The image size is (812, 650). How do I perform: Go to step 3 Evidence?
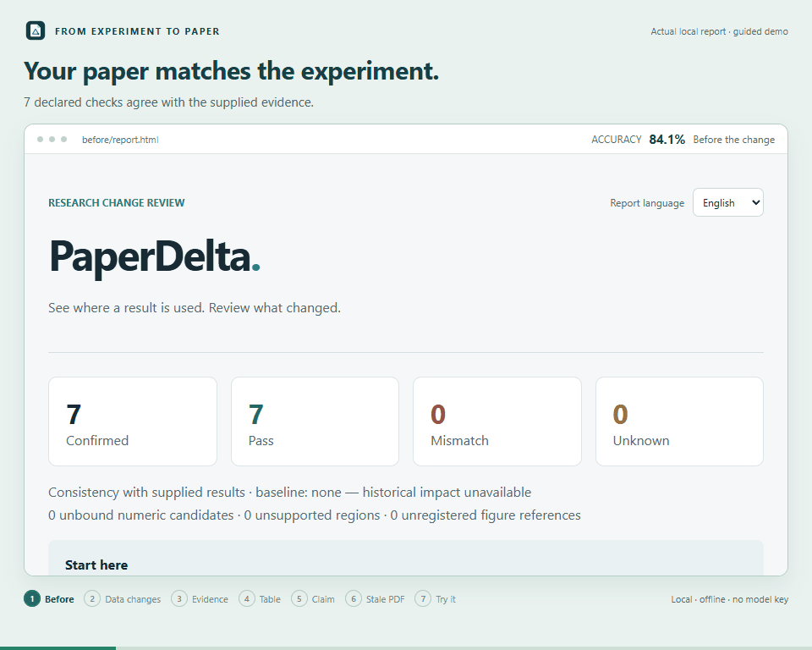click(x=200, y=599)
